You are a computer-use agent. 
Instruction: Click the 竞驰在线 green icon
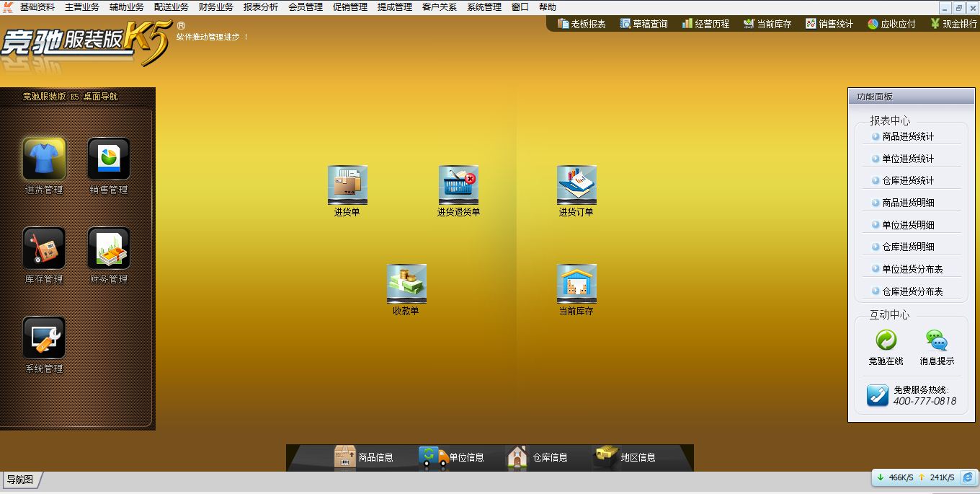coord(886,340)
